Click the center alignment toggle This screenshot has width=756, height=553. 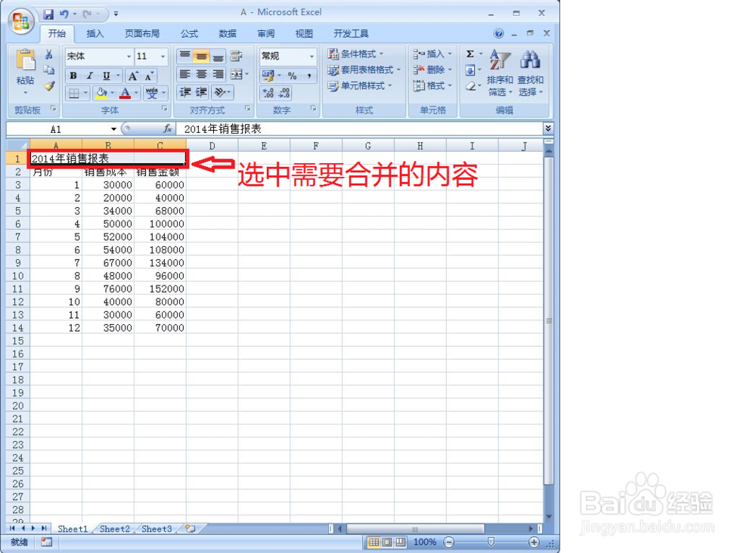[201, 73]
